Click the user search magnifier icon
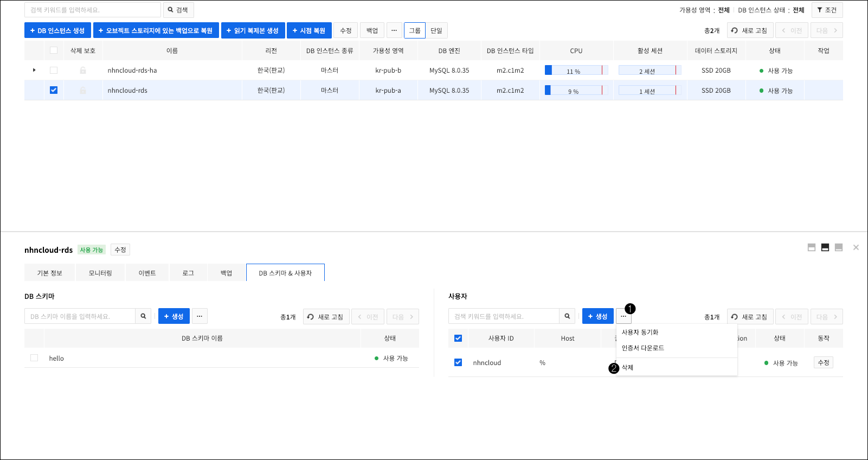 (x=567, y=316)
